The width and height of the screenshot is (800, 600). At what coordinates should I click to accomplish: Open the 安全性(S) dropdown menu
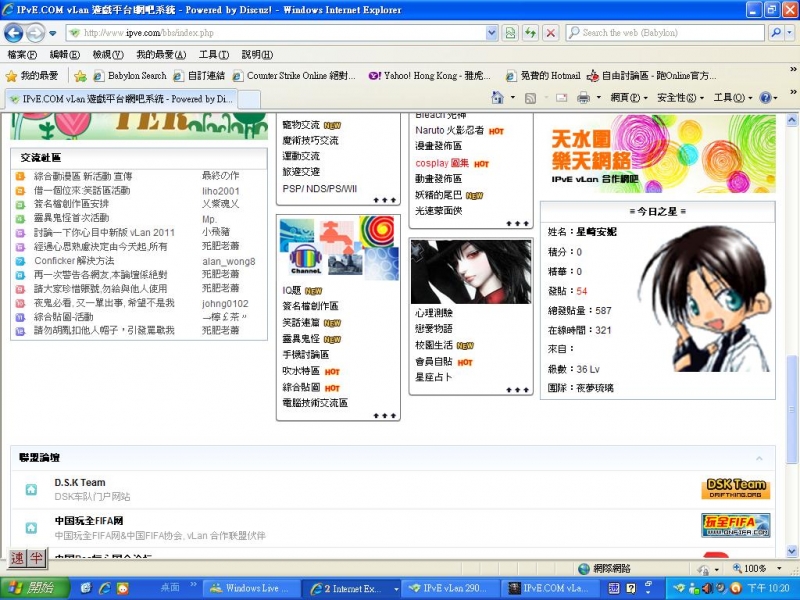tap(680, 98)
